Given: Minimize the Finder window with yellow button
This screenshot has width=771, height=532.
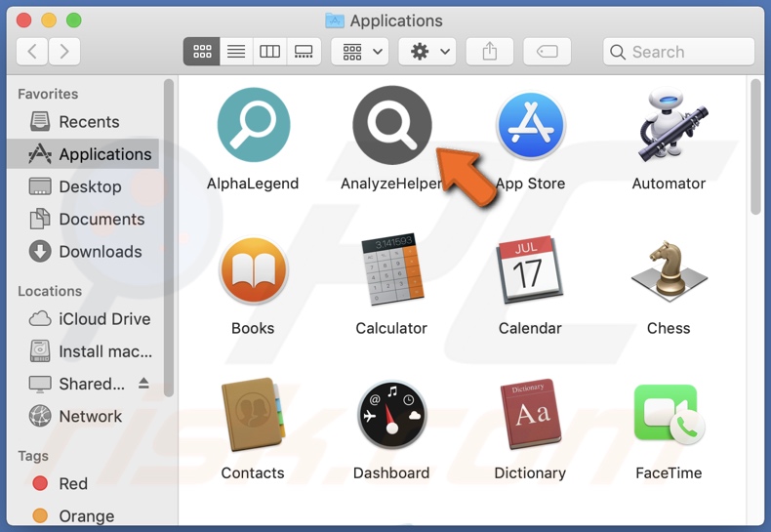Looking at the screenshot, I should [x=49, y=20].
